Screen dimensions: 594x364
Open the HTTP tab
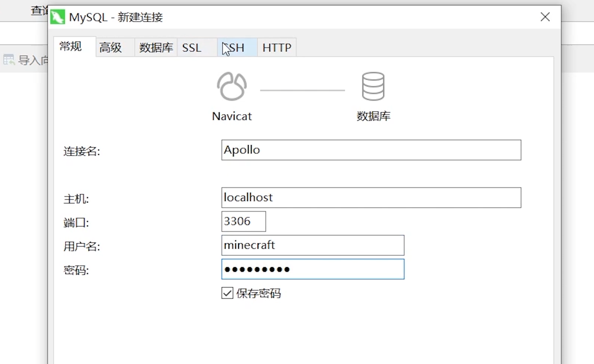point(277,47)
